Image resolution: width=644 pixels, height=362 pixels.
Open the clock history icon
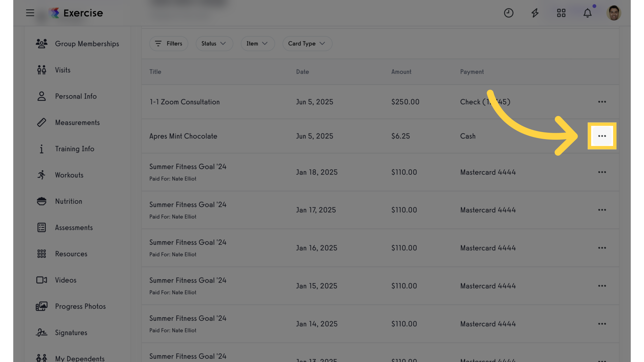508,13
